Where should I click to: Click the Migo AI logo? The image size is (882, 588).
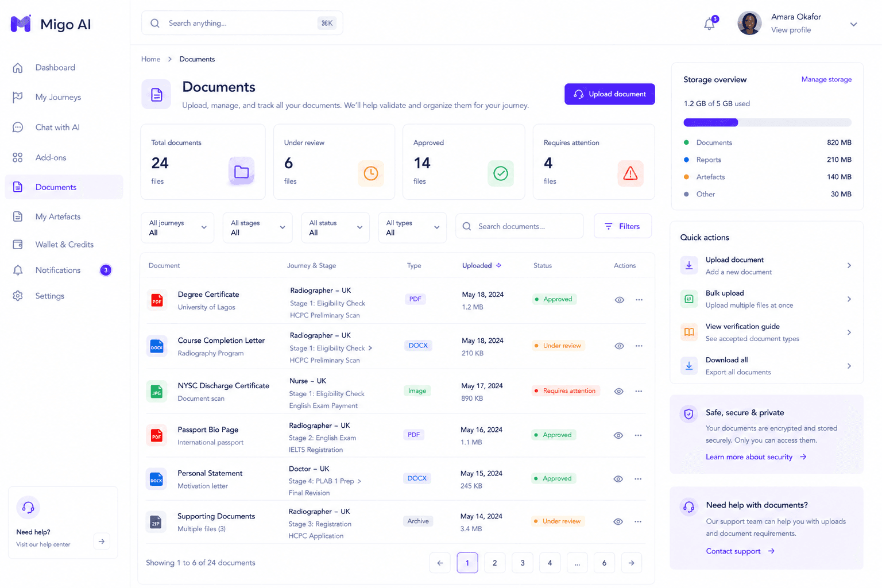tap(51, 24)
